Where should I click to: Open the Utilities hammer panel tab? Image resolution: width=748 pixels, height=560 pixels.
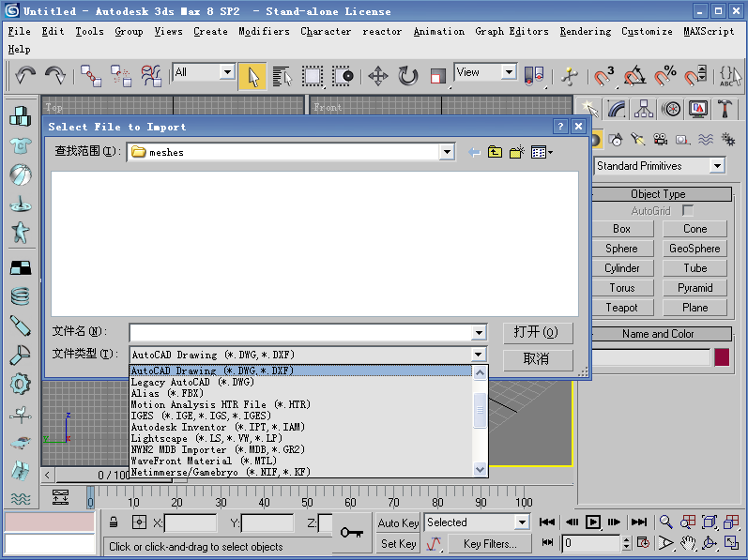coord(725,109)
